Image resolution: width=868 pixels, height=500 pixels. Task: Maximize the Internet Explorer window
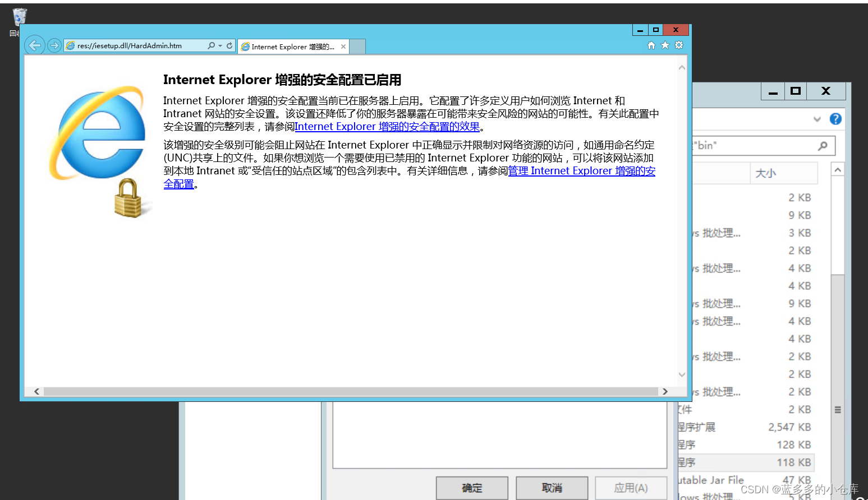click(x=656, y=30)
